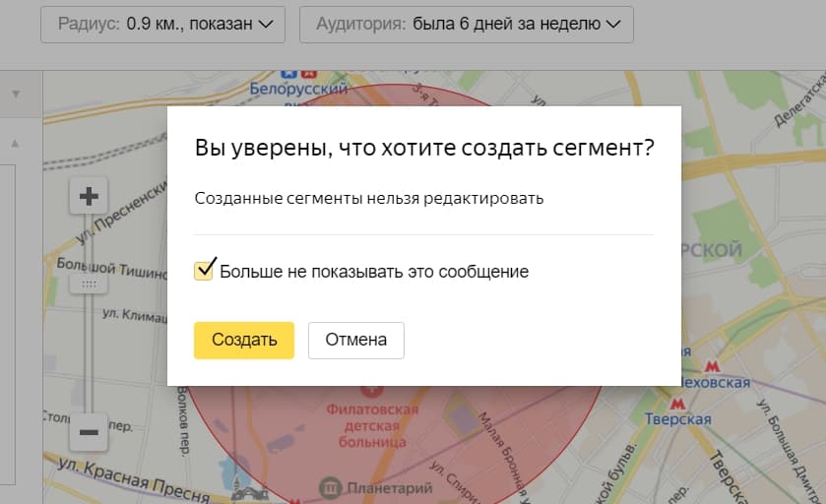Click the Белорусский station label on map
This screenshot has width=826, height=504.
pyautogui.click(x=298, y=89)
